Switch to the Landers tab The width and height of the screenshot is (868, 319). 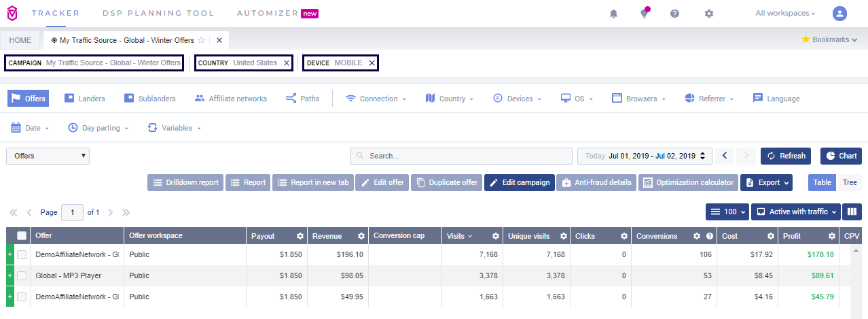[85, 99]
